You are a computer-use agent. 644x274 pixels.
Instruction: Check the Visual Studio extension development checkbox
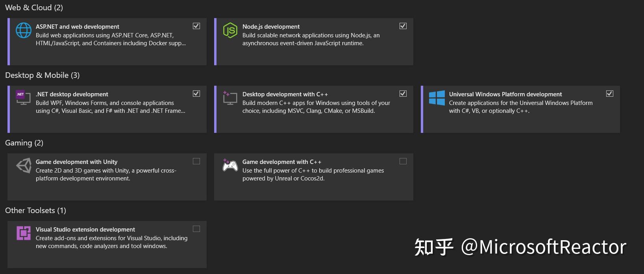(x=196, y=228)
